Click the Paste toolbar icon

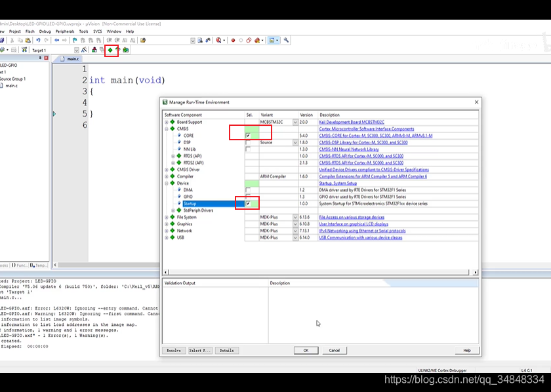pos(28,41)
